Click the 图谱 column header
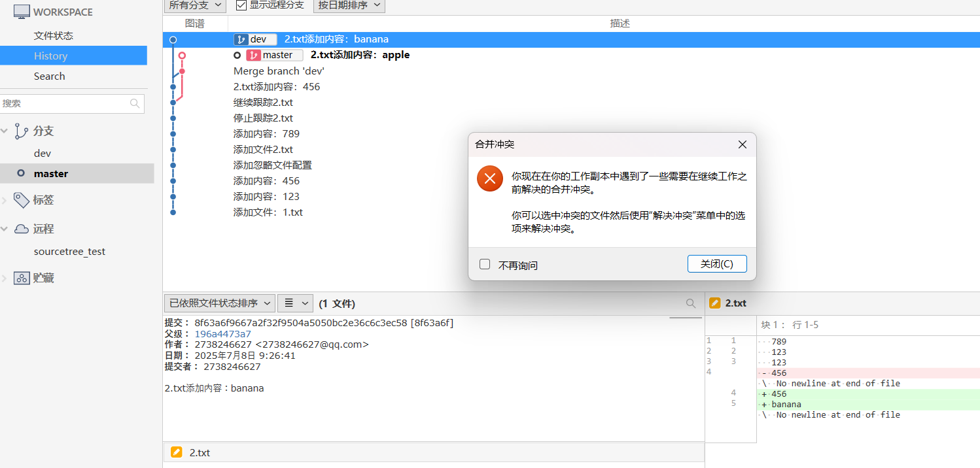Viewport: 980px width, 468px height. 195,24
